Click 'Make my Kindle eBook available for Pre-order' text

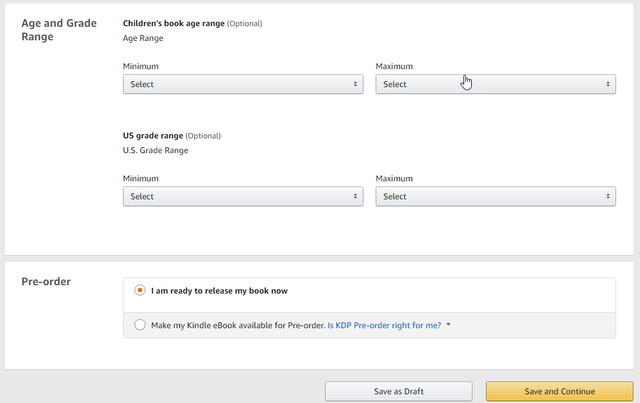tap(238, 325)
